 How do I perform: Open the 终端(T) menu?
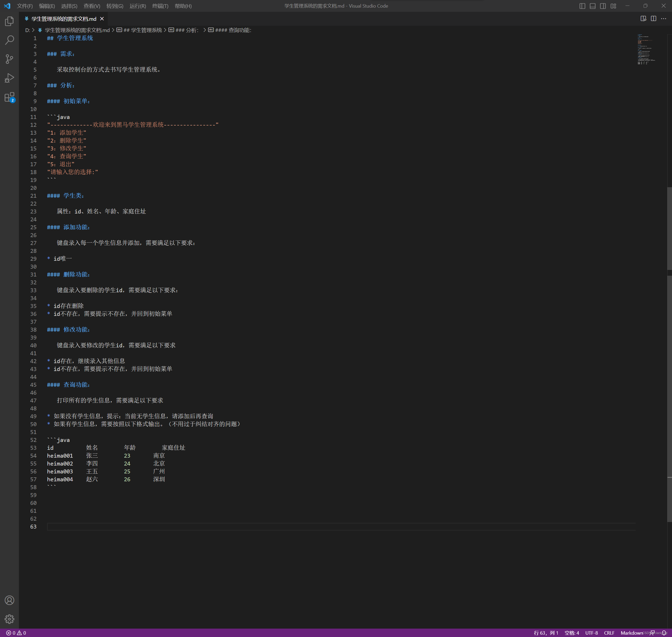[160, 6]
